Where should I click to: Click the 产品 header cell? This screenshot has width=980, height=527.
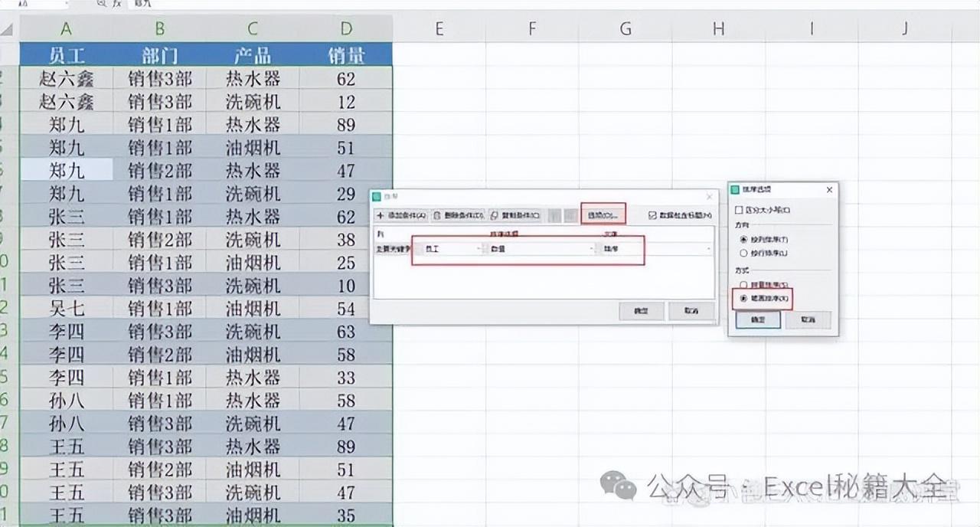point(253,55)
